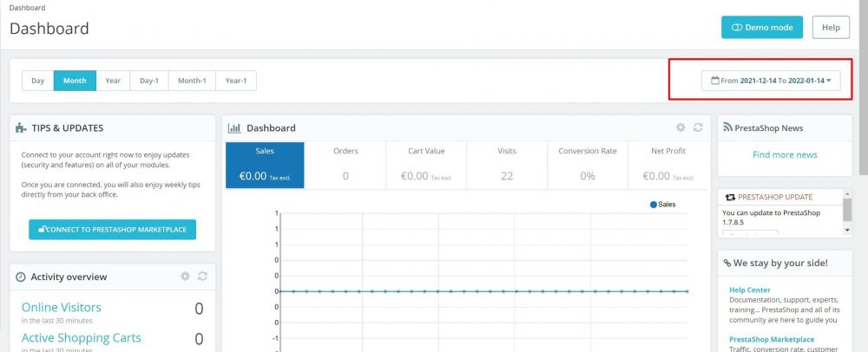Show the Net Profit chart tile
Screen dimensions: 868x352
coord(668,166)
